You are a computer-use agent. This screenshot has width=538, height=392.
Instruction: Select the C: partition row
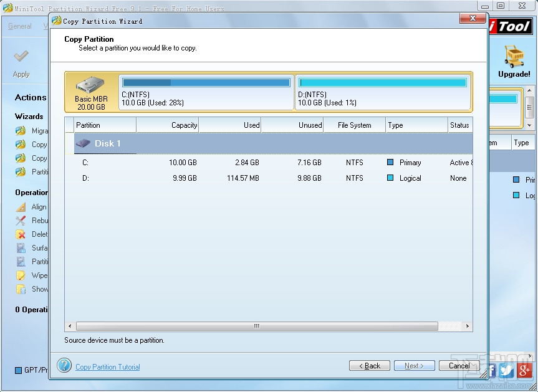(x=187, y=162)
